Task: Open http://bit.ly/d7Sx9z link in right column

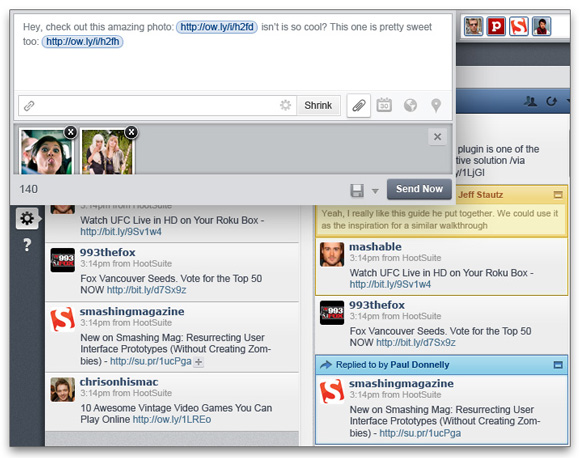Action: click(x=416, y=343)
